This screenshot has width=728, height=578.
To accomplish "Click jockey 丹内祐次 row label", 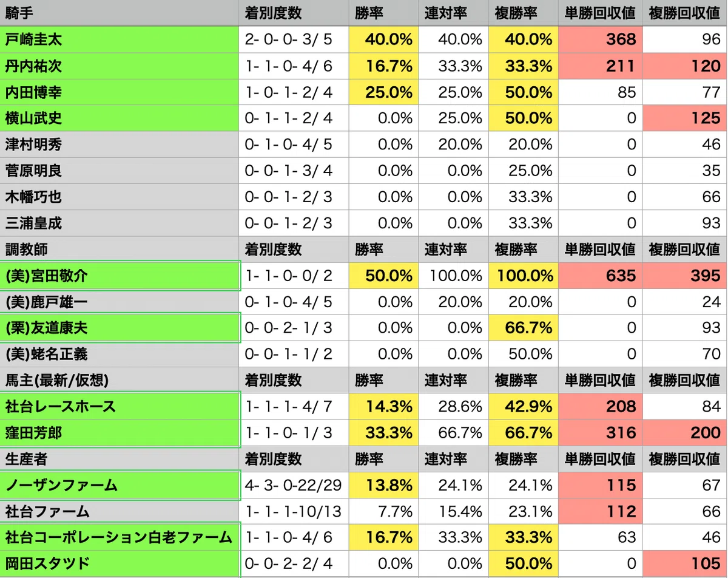I will pyautogui.click(x=120, y=66).
